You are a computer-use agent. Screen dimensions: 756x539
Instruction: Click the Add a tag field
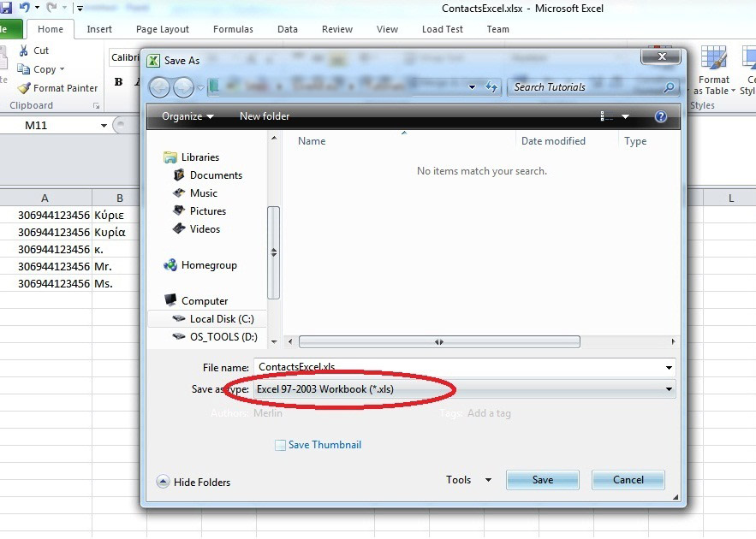pos(489,413)
